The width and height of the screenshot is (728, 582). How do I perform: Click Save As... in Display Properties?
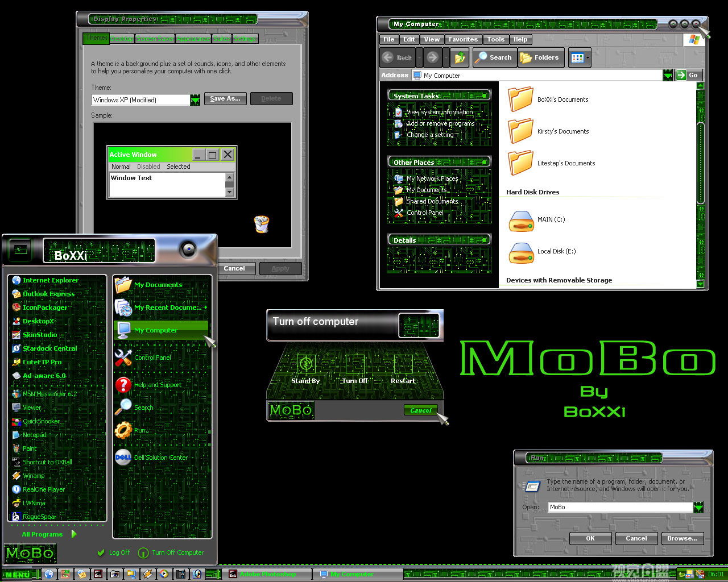(225, 98)
